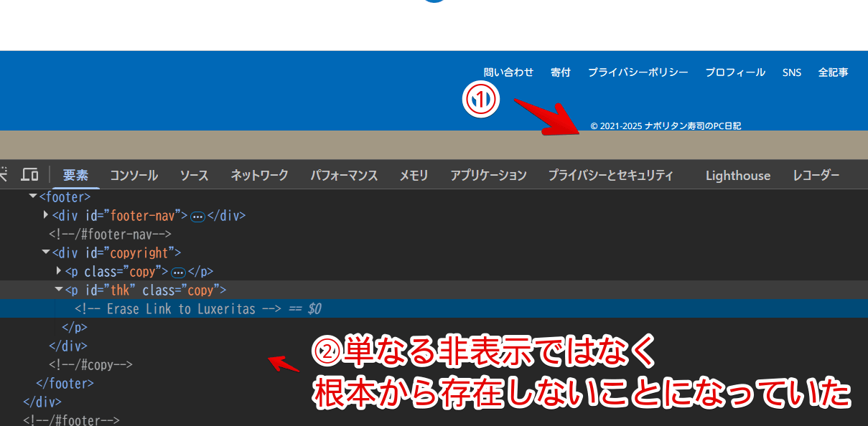
Task: Select the <!--/#footer-nav--> comment line
Action: (110, 234)
